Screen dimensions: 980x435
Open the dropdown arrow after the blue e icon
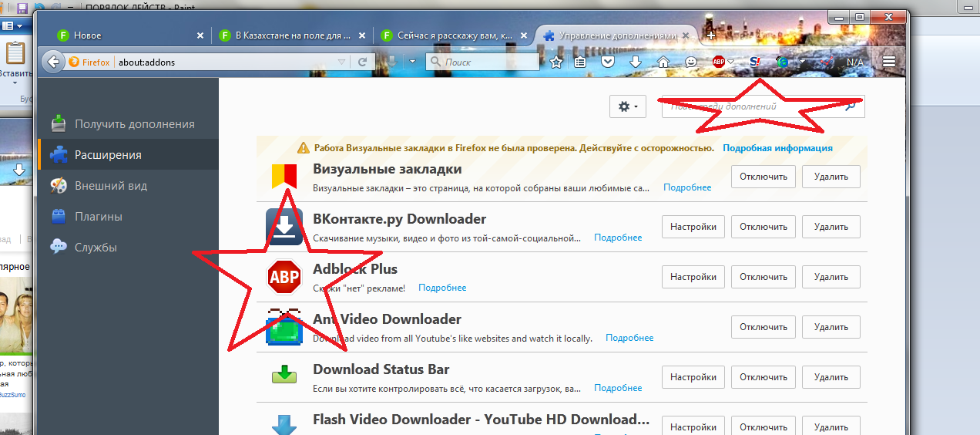(x=802, y=62)
